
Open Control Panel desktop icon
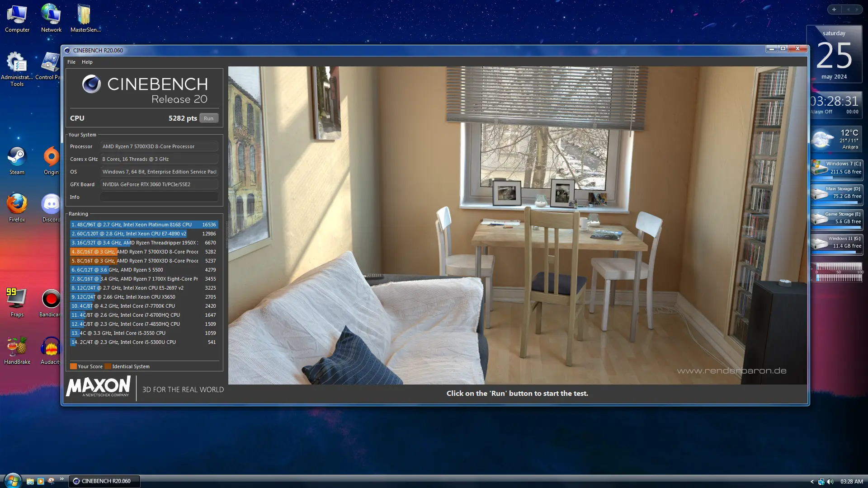(49, 66)
